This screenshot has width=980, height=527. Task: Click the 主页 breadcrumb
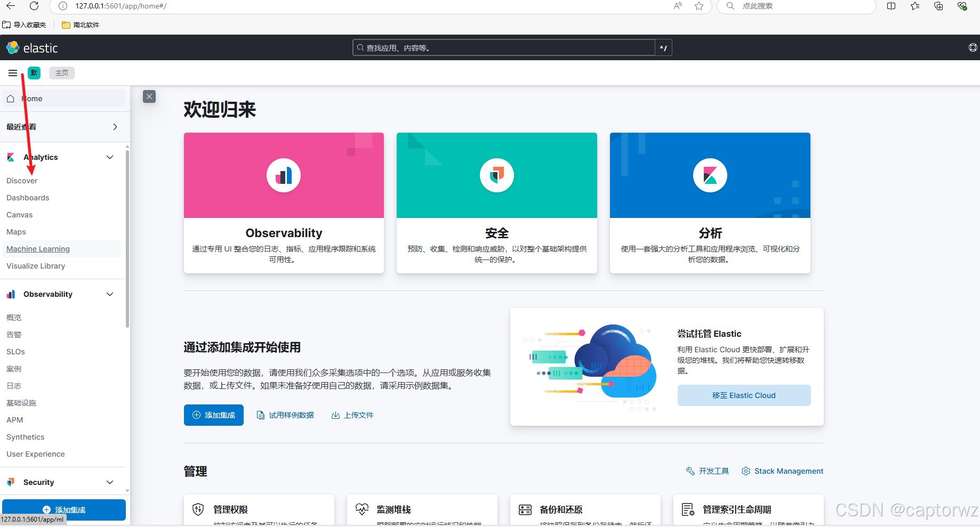62,73
